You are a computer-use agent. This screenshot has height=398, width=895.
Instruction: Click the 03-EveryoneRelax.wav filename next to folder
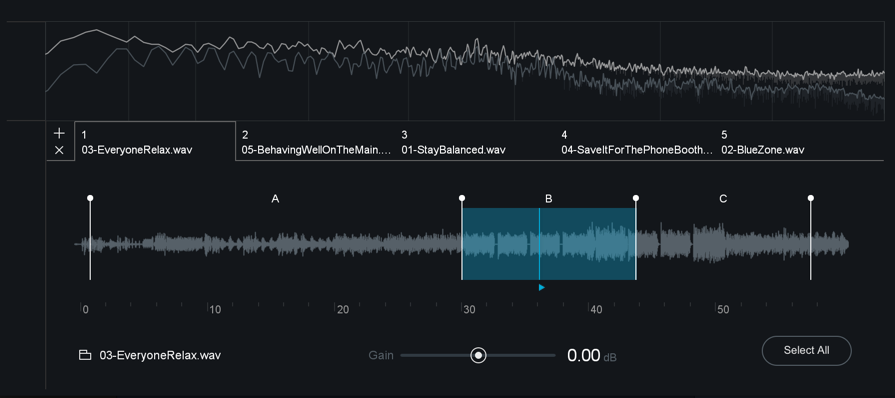tap(160, 355)
